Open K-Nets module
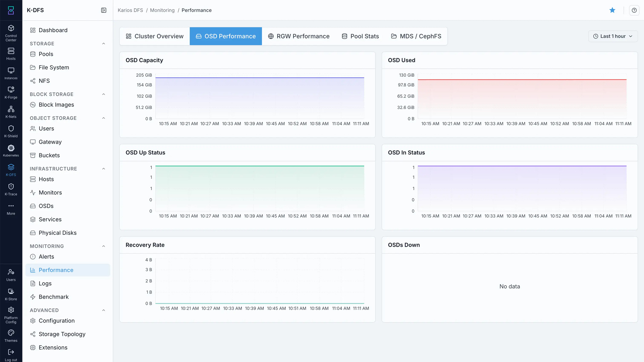This screenshot has width=644, height=362. [x=11, y=112]
